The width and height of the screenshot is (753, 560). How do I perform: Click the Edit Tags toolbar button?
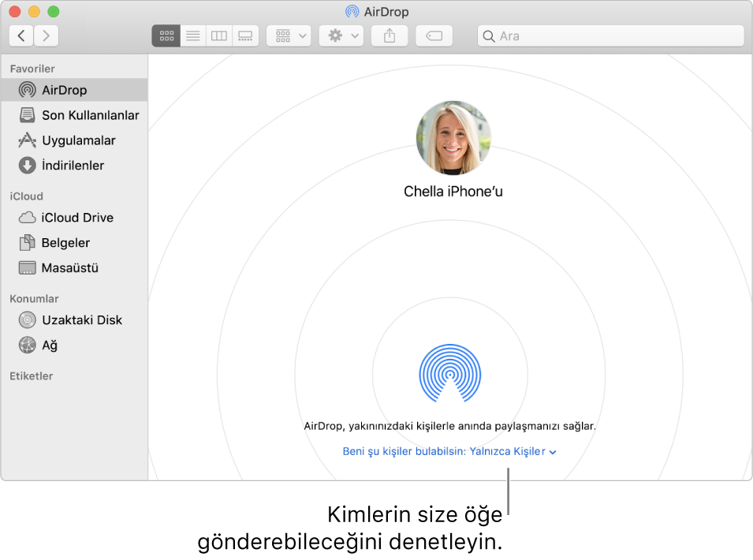tap(434, 36)
